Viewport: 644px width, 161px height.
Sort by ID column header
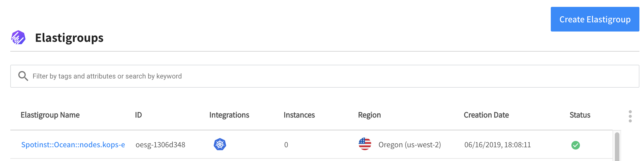point(138,115)
